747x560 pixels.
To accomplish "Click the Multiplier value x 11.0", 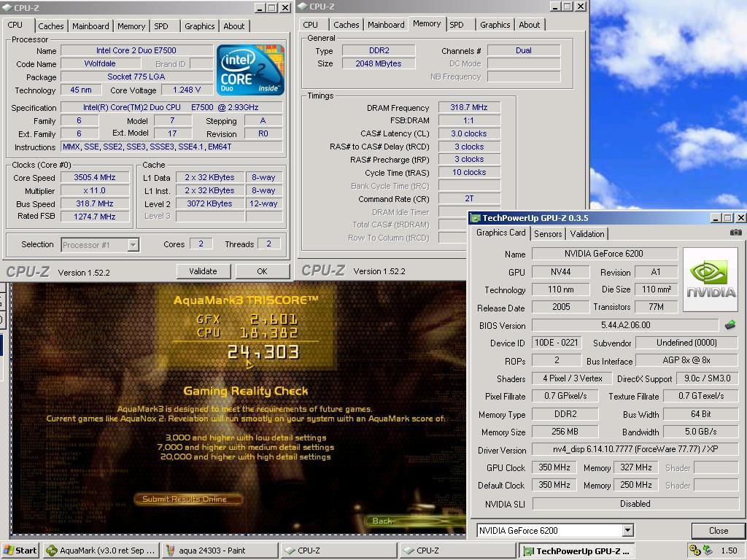I will pyautogui.click(x=95, y=190).
